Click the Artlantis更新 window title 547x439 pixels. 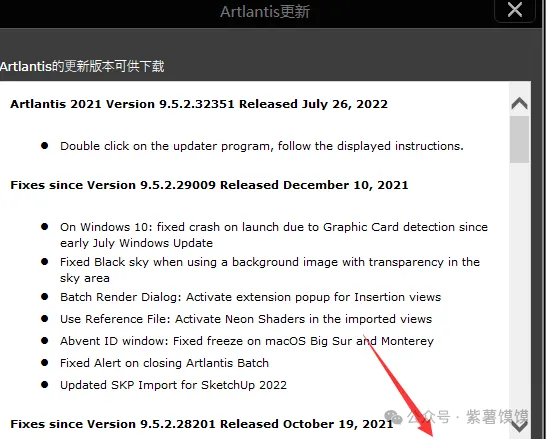(265, 12)
